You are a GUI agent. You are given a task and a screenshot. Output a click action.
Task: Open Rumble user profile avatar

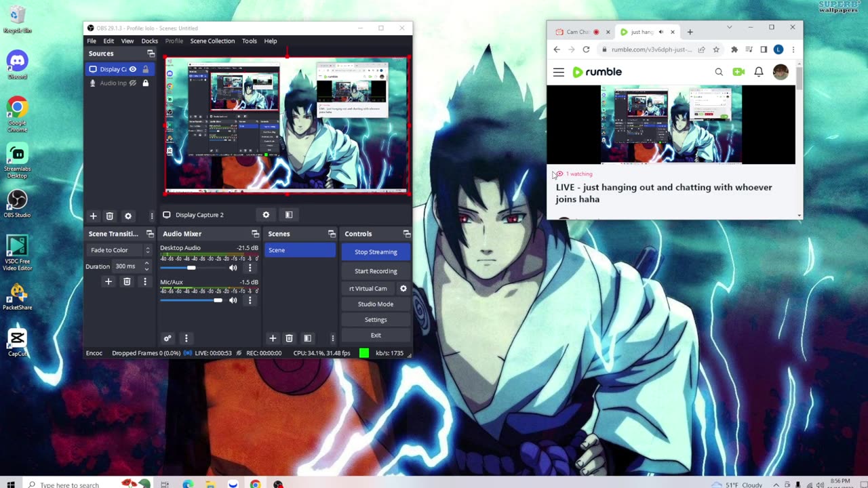point(781,72)
